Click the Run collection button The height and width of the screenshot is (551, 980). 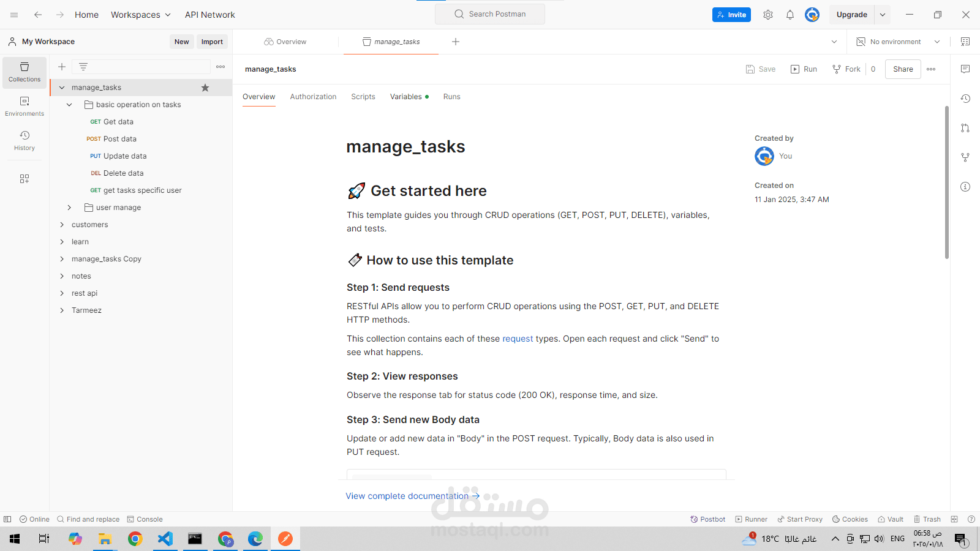[x=804, y=69]
